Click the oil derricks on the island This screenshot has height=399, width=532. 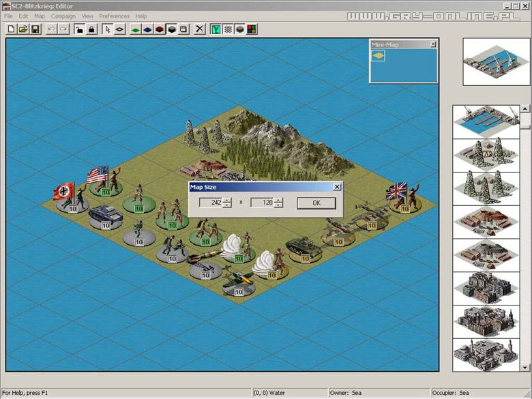203,137
